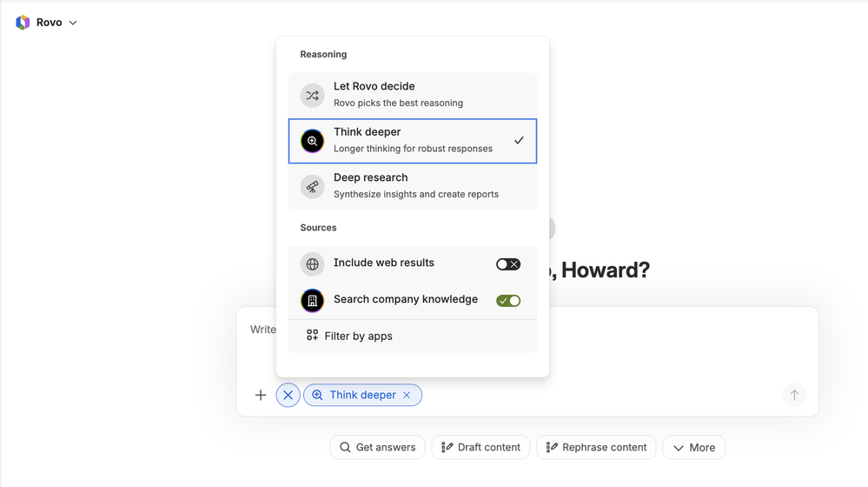Click the Get answers suggestion button

pos(378,447)
